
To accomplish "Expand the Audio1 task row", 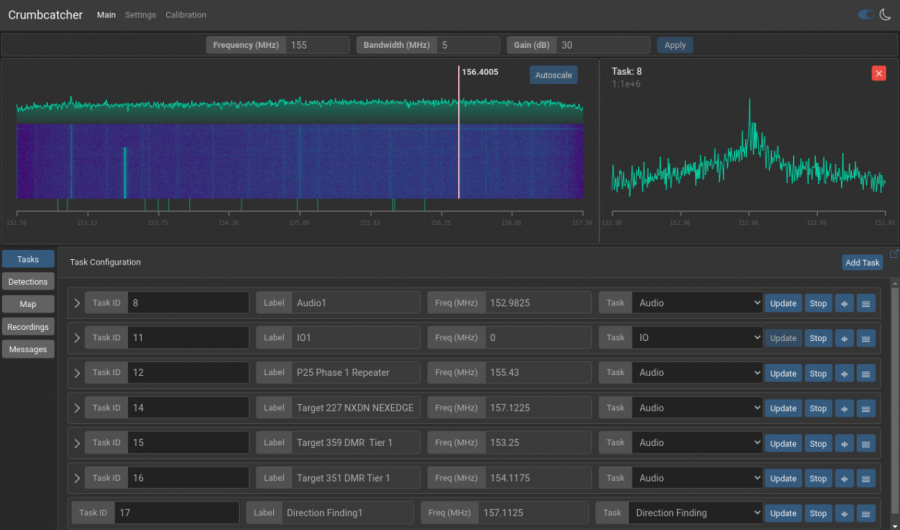I will (x=77, y=303).
